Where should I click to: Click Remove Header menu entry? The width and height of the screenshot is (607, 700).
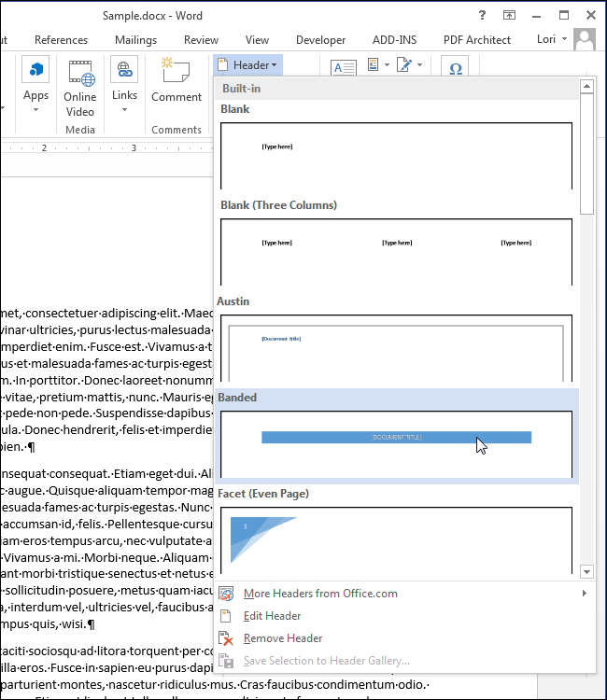(404, 638)
